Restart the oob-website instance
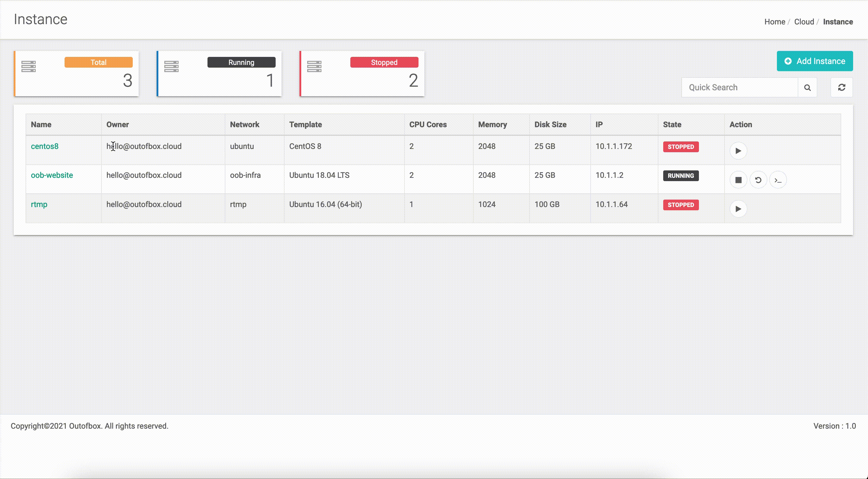 click(758, 180)
